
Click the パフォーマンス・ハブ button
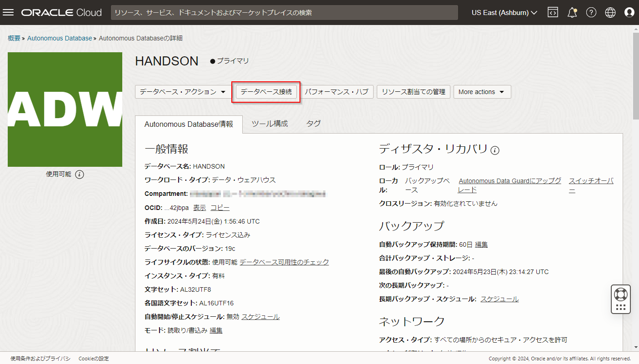tap(336, 92)
